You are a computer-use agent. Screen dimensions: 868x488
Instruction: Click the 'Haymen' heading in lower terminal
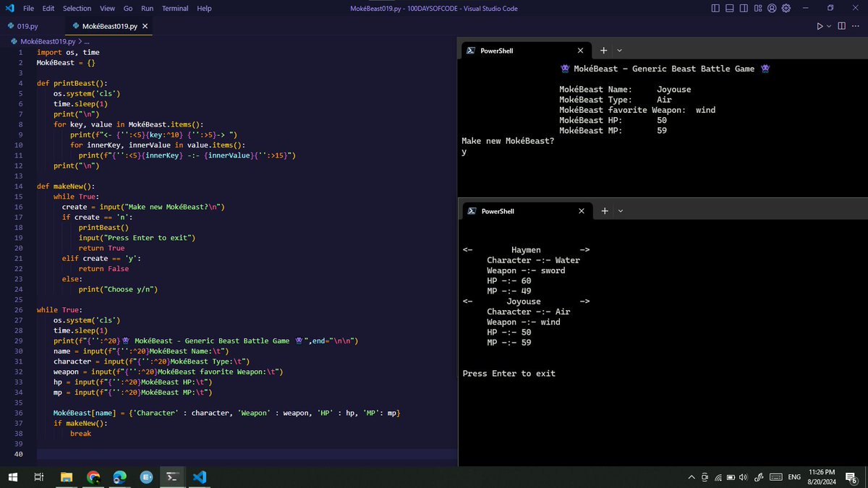click(x=527, y=250)
